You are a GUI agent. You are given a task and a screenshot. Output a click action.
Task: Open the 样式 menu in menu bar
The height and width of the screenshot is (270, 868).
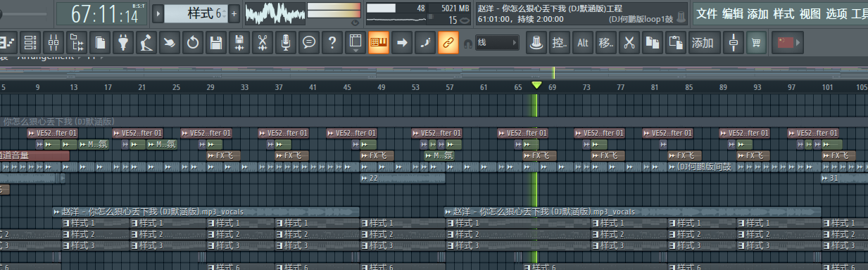click(x=784, y=14)
